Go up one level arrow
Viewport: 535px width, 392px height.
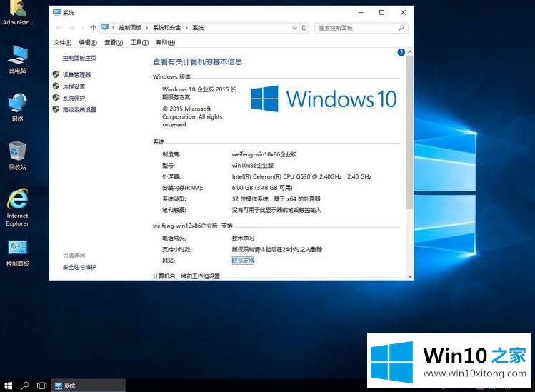(x=93, y=28)
